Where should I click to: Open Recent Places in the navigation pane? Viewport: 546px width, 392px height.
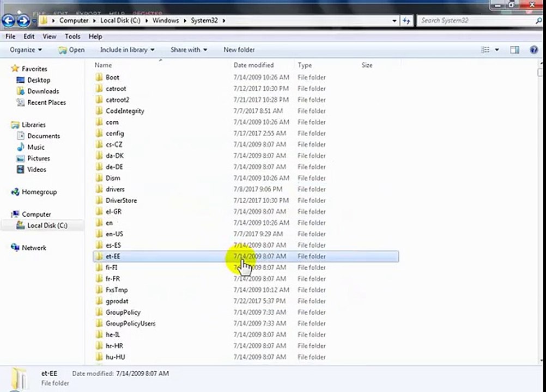coord(46,102)
